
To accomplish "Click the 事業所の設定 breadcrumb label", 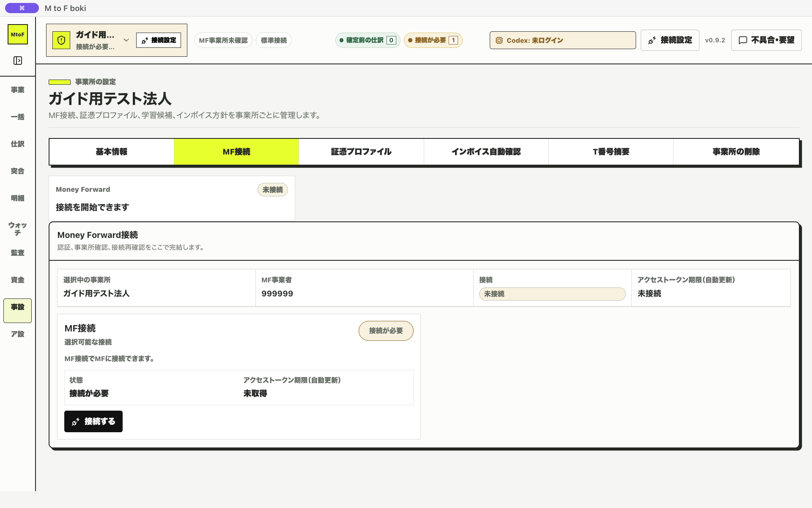I will (x=96, y=82).
